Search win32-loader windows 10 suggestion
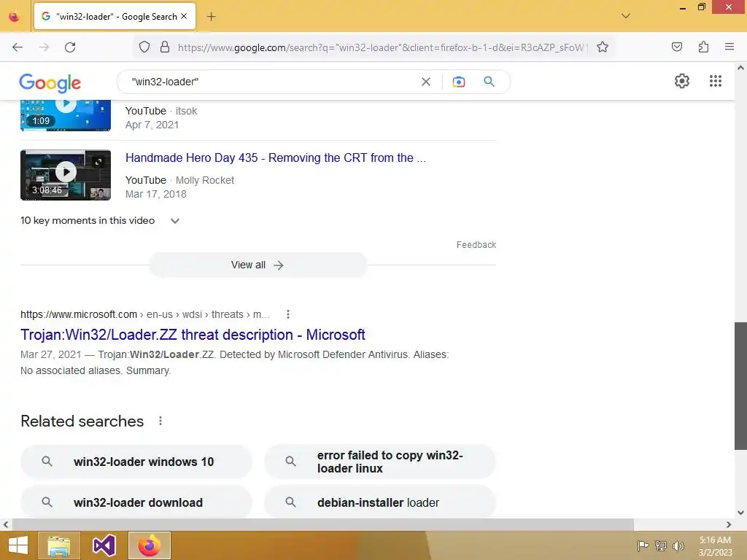The height and width of the screenshot is (560, 747). coord(136,462)
